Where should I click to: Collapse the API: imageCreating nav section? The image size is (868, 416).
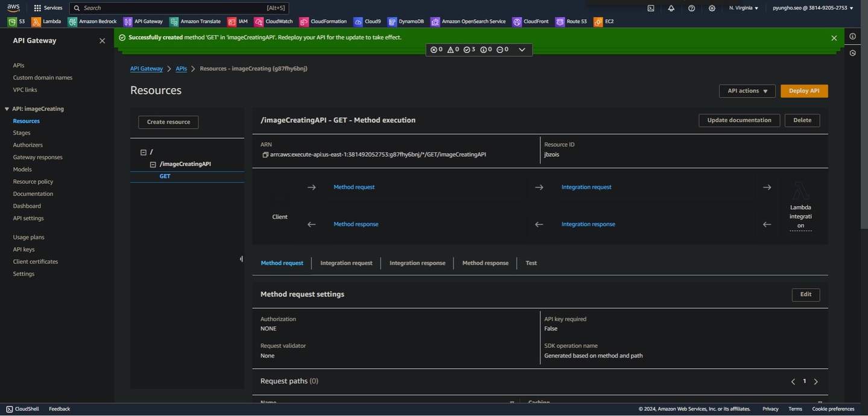(7, 109)
